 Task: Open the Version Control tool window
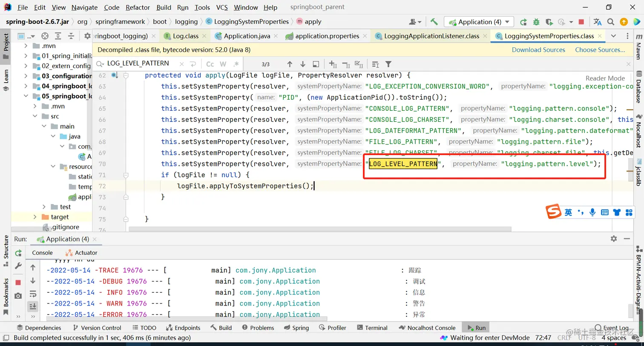97,328
